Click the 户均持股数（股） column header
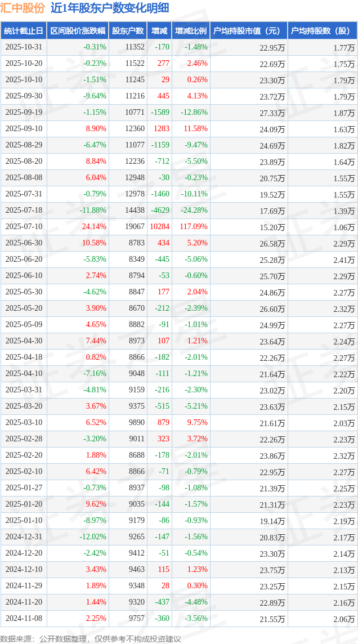This screenshot has height=644, width=358. 322,31
